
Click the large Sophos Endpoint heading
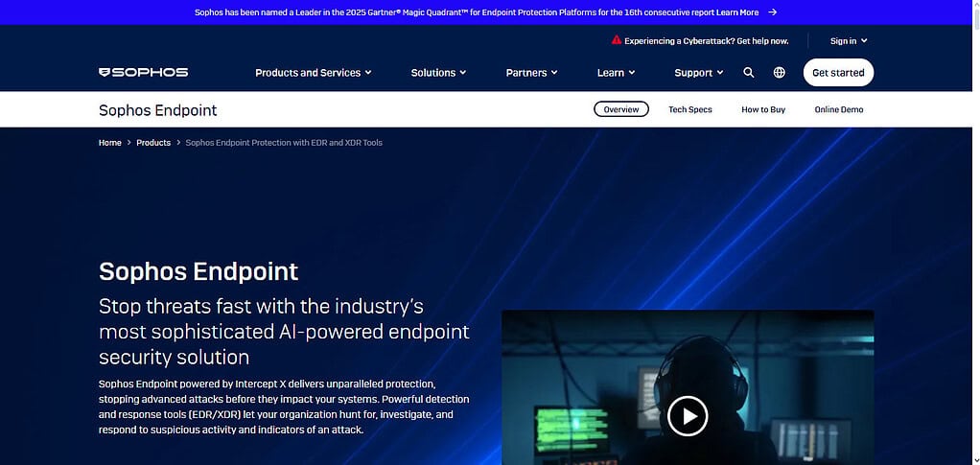pos(198,271)
